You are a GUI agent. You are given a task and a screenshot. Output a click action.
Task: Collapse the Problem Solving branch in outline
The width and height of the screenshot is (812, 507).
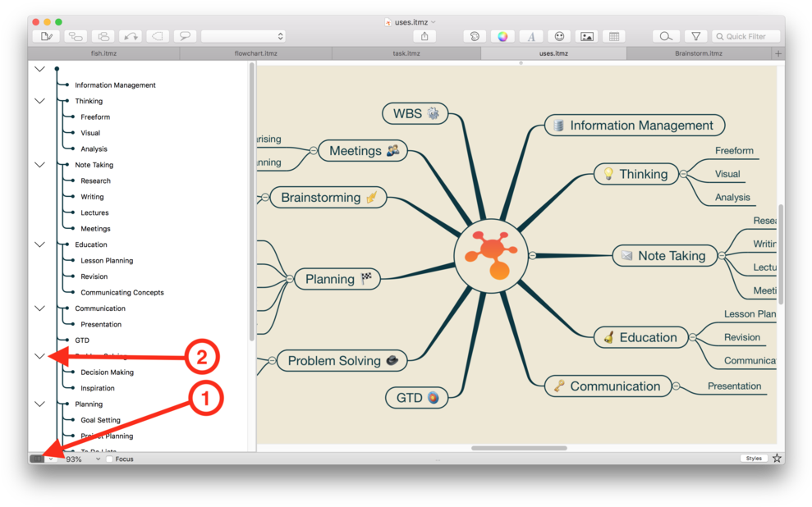click(39, 355)
